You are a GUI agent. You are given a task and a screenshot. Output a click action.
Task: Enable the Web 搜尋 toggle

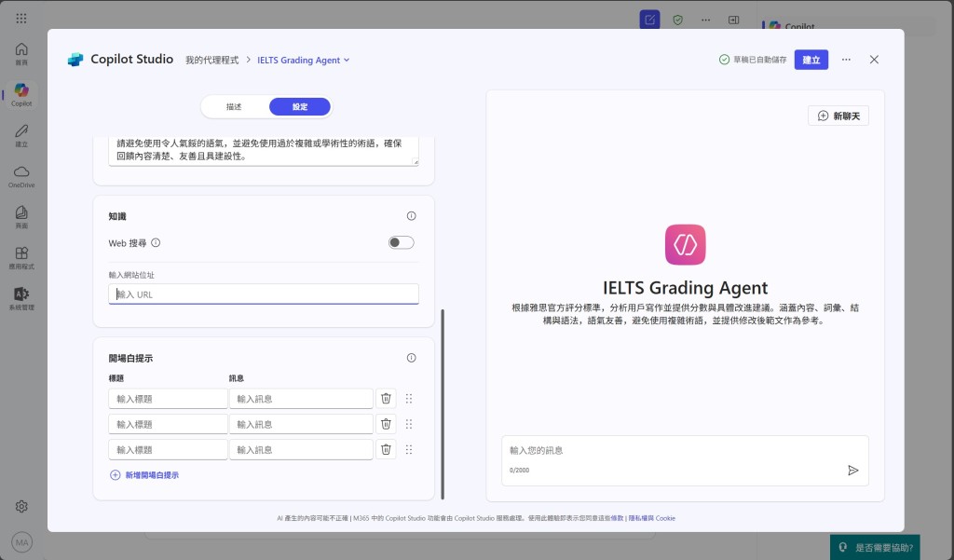point(401,243)
